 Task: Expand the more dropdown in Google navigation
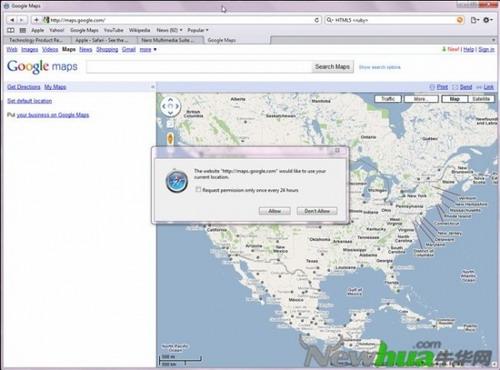pyautogui.click(x=148, y=50)
